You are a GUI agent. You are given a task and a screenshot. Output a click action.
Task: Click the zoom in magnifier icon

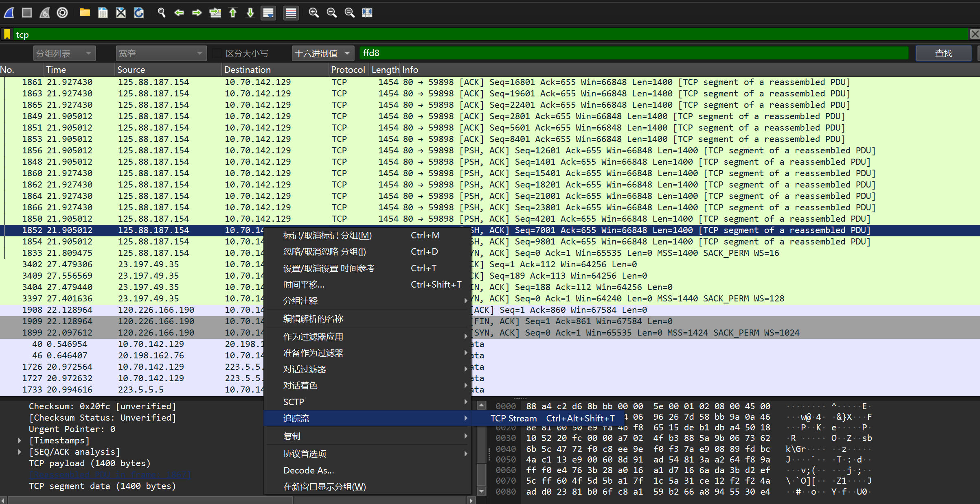coord(314,13)
